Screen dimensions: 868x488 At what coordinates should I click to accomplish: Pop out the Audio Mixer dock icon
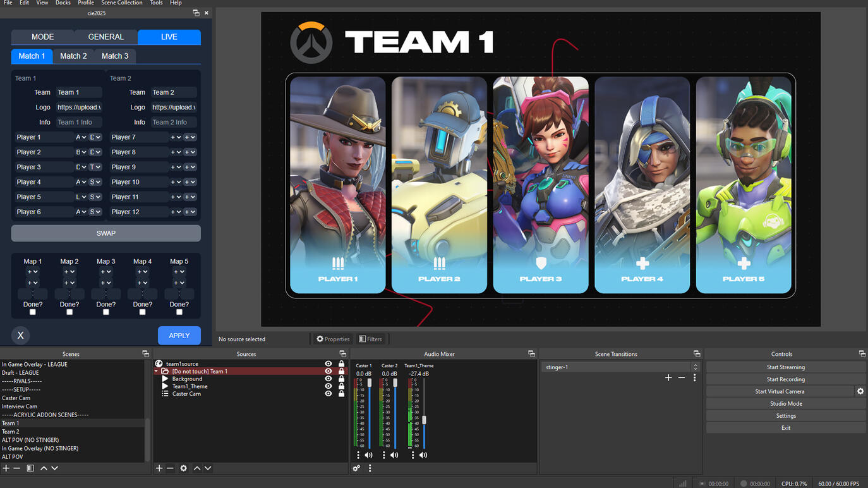pos(531,354)
